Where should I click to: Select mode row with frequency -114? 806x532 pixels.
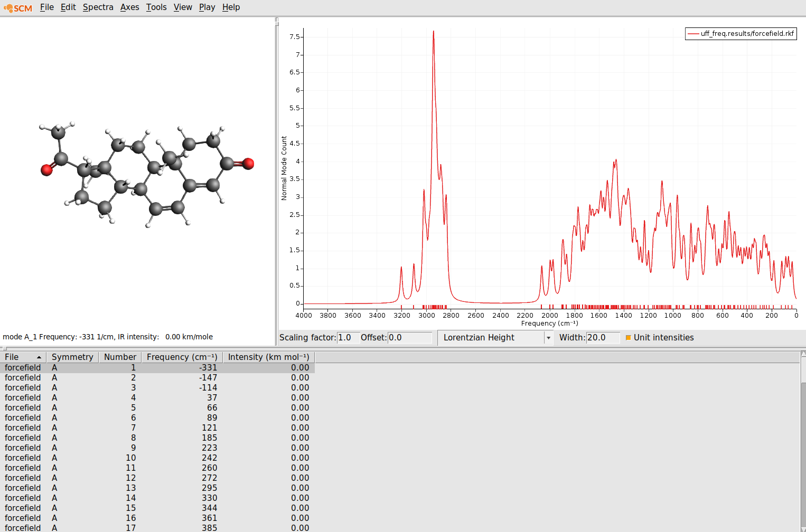pyautogui.click(x=157, y=388)
